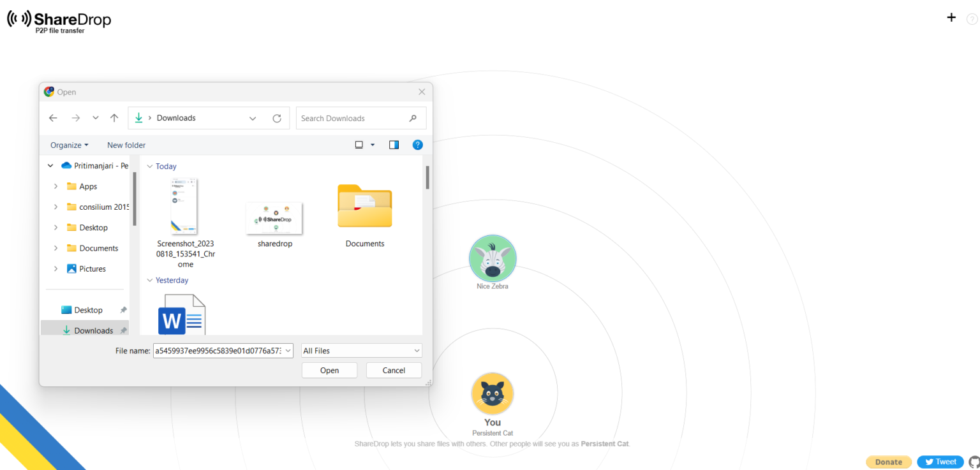Click your Persistent Cat avatar
Viewport: 980px width, 470px height.
492,393
